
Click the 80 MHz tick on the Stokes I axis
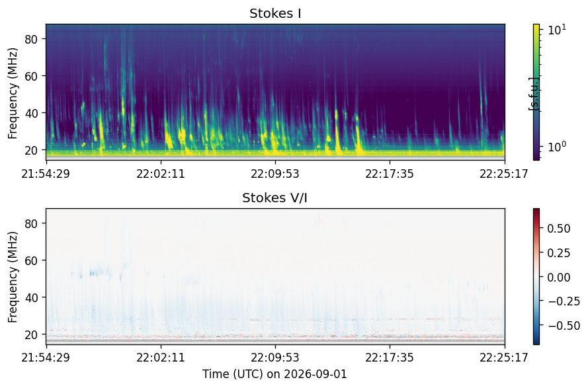31,39
